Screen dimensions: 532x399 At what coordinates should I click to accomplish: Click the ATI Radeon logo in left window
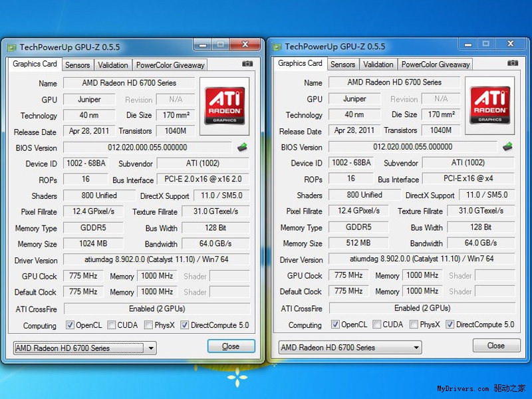pos(225,105)
